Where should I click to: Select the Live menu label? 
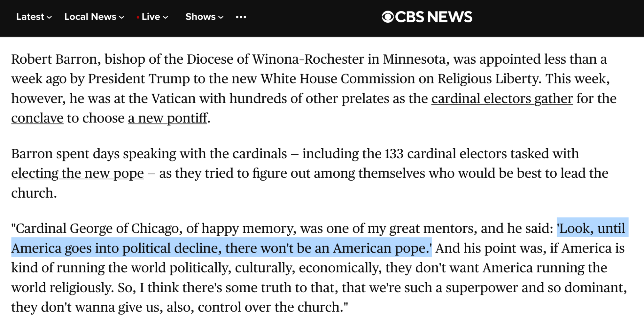(151, 17)
